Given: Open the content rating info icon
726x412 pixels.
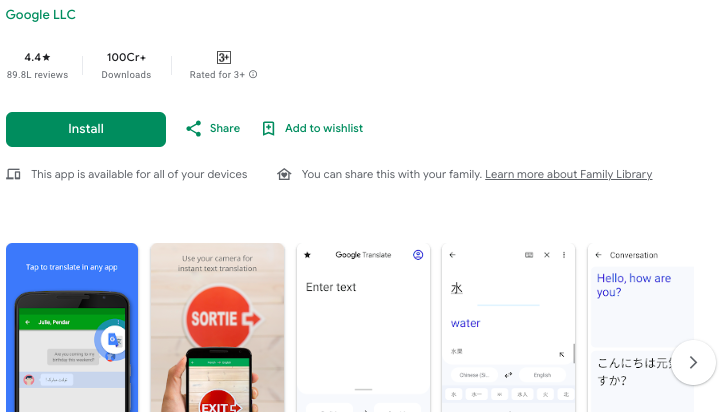Looking at the screenshot, I should pyautogui.click(x=253, y=74).
